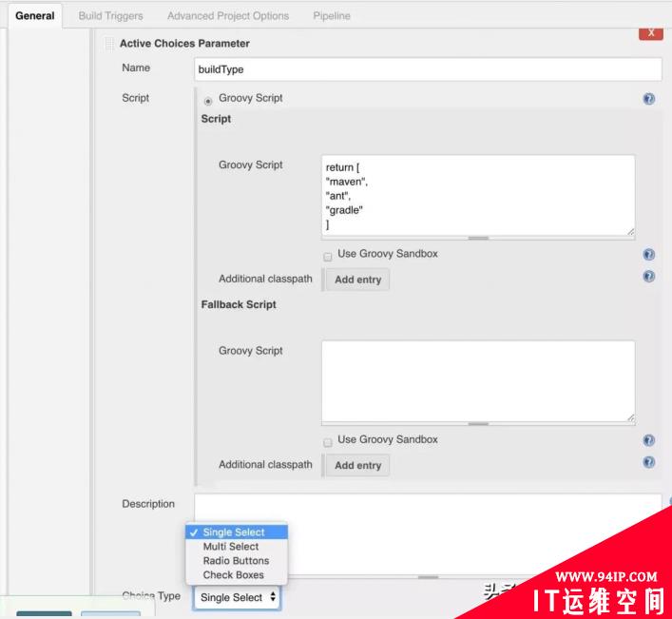Click corner resize grip of Script textarea
The image size is (672, 619).
coord(630,231)
